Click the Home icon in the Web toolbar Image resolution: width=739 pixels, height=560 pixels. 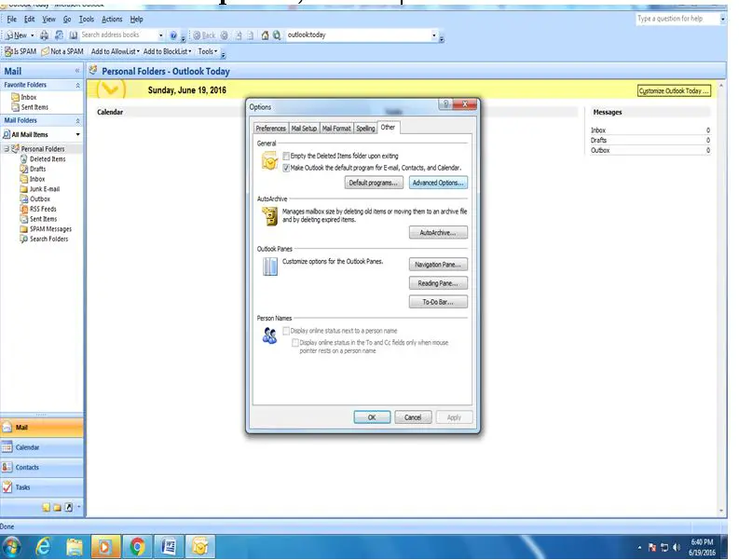(265, 35)
